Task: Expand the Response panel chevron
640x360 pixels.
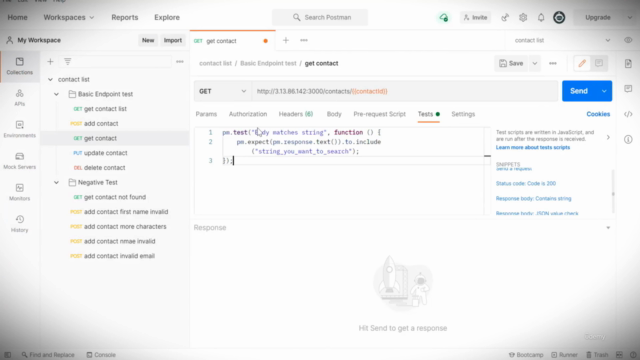Action: coord(608,228)
